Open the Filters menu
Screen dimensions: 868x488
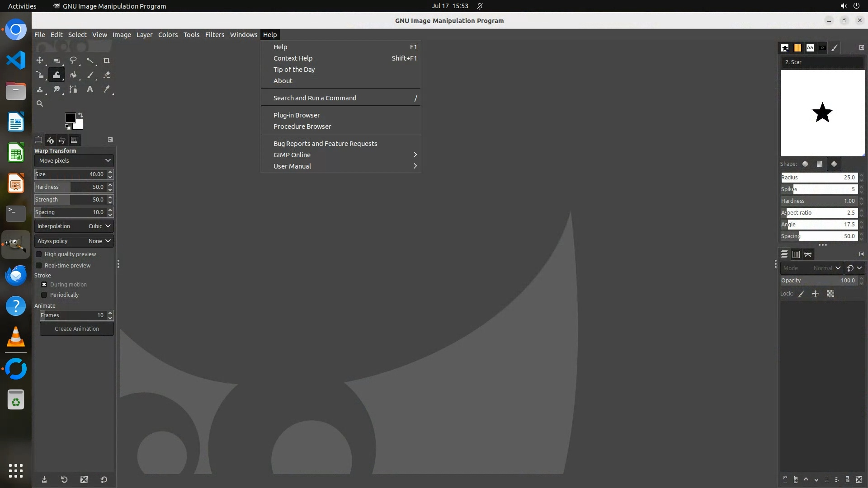click(214, 35)
